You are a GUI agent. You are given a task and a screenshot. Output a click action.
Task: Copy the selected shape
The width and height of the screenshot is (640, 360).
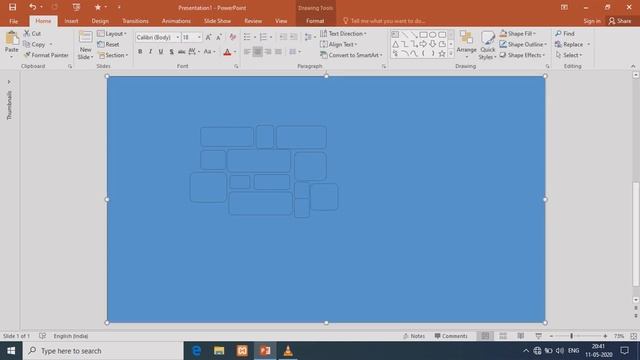click(x=34, y=44)
